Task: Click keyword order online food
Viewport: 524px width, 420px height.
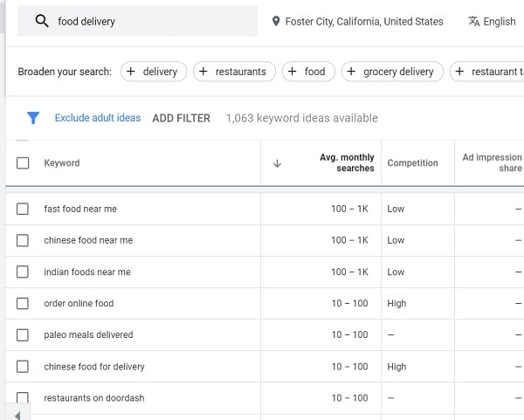Action: point(79,303)
